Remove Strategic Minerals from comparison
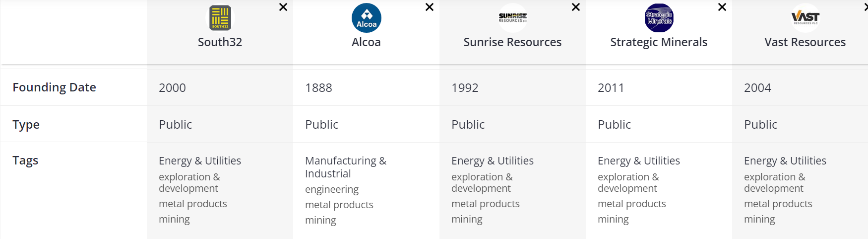The image size is (868, 239). point(722,7)
